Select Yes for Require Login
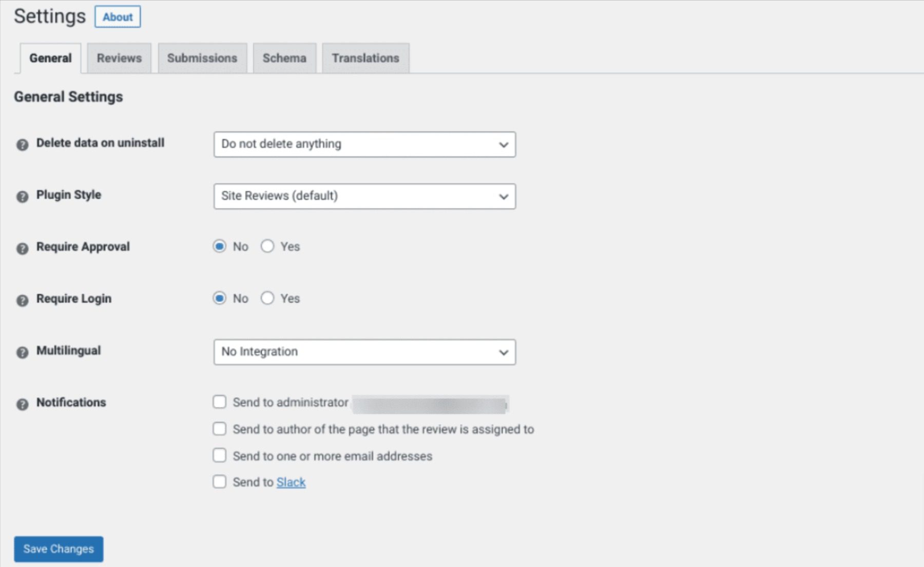This screenshot has width=924, height=567. (x=267, y=298)
